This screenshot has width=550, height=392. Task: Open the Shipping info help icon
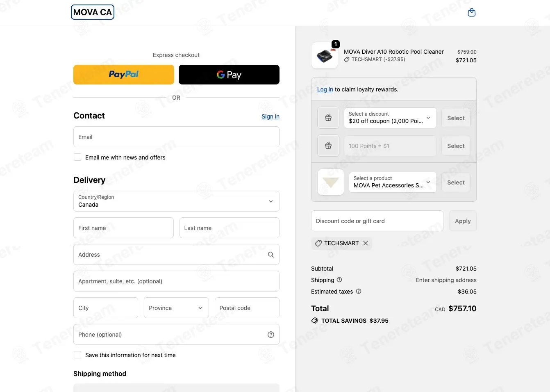[x=339, y=280]
